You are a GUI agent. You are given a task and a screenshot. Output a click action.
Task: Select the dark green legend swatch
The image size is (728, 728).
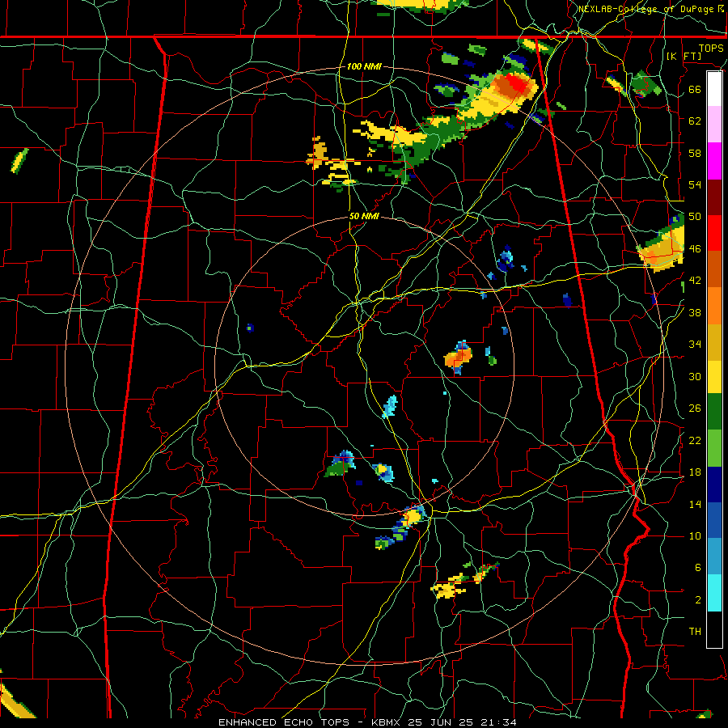[714, 412]
